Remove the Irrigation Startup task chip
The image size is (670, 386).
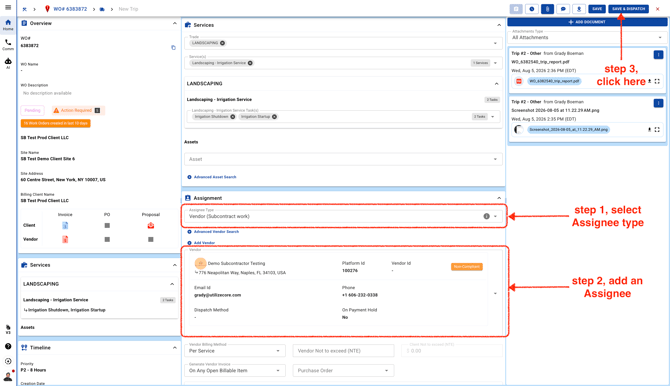274,117
